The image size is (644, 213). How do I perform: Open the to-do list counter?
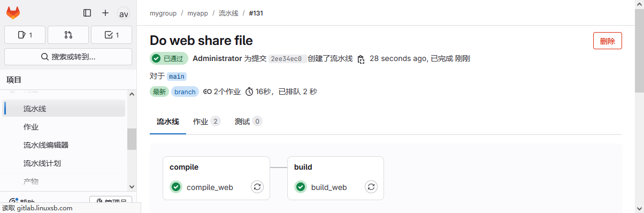click(111, 35)
